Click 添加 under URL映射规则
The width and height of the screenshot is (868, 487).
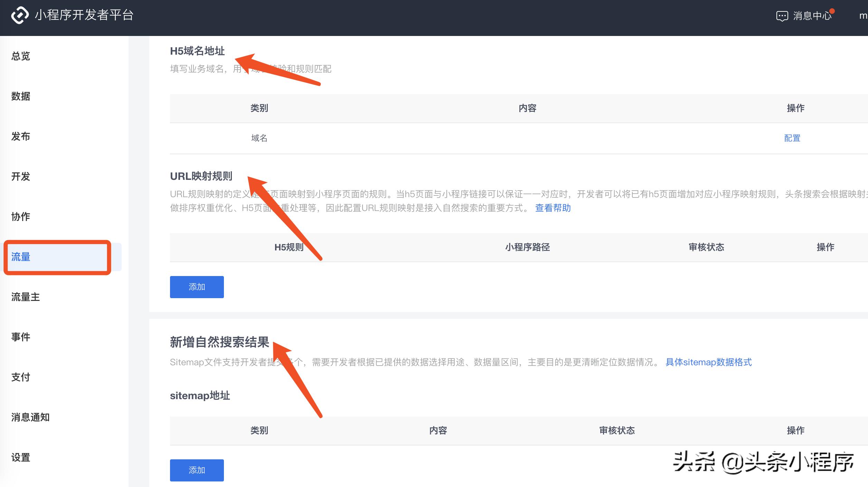[197, 287]
